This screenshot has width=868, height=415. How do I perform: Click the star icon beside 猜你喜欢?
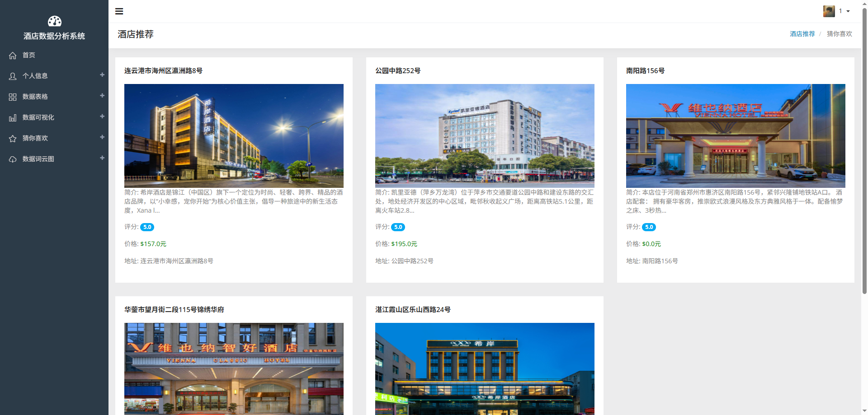click(x=13, y=139)
